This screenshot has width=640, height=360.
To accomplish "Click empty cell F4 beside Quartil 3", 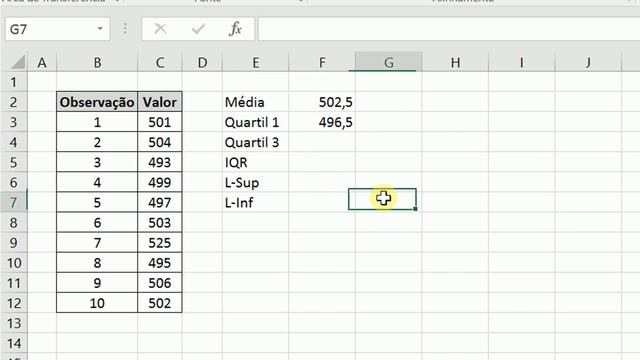I will pyautogui.click(x=322, y=142).
